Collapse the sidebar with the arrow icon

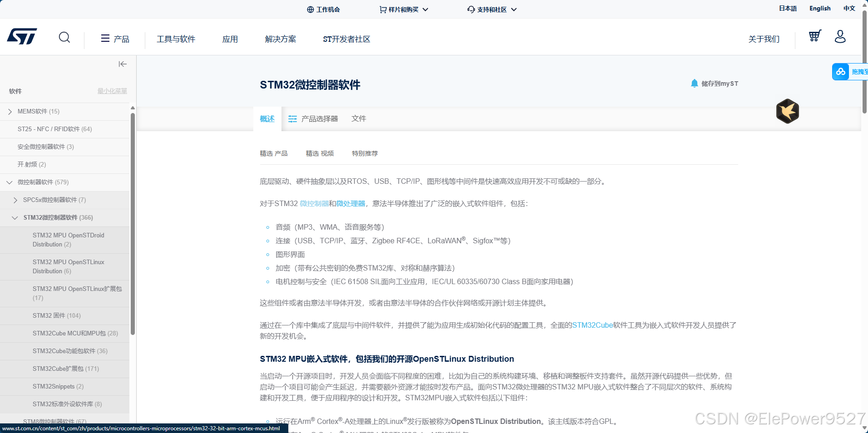click(x=123, y=64)
